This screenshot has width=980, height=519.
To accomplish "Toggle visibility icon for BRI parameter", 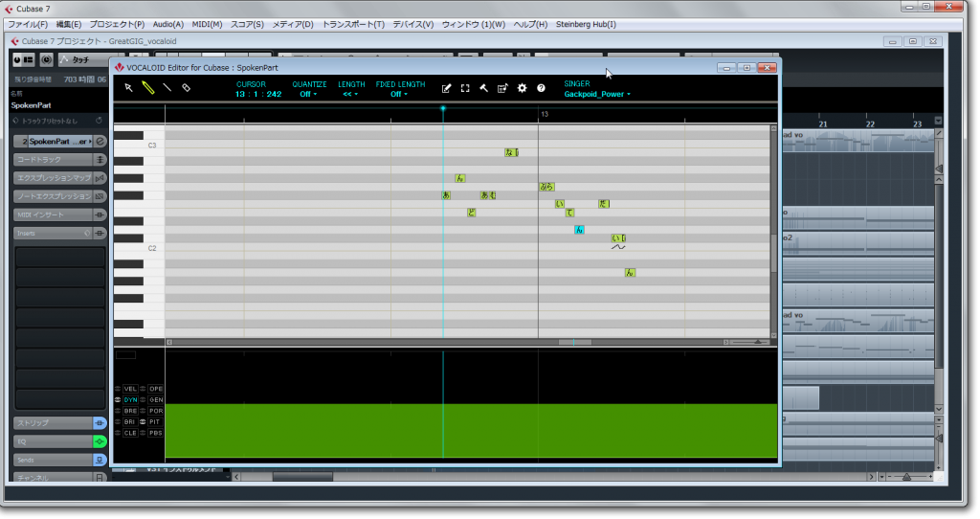I will (x=118, y=422).
